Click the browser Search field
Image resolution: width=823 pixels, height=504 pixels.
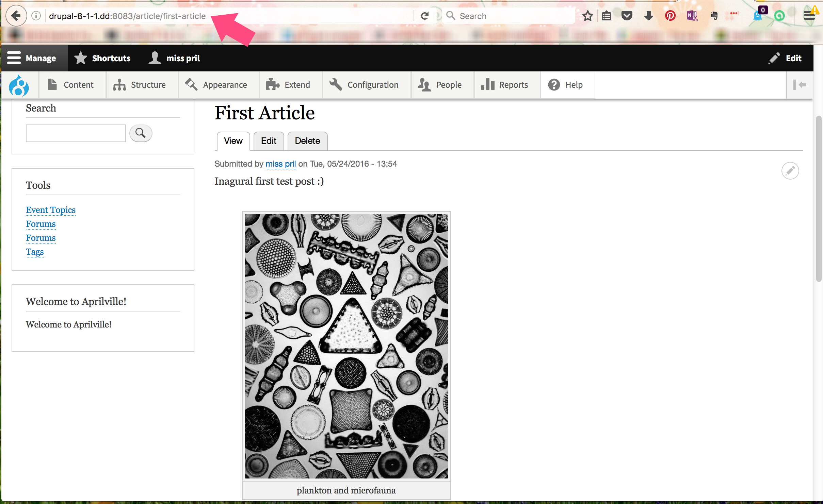pyautogui.click(x=509, y=16)
